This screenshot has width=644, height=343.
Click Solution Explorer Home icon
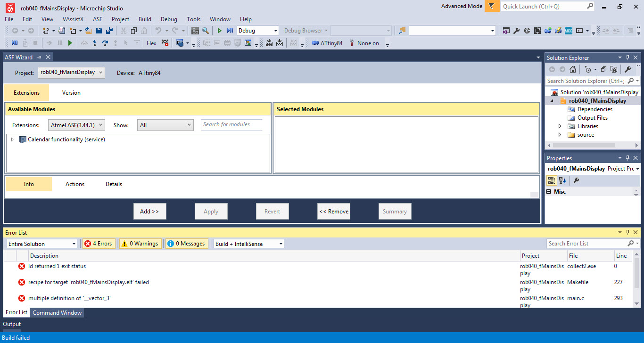572,69
